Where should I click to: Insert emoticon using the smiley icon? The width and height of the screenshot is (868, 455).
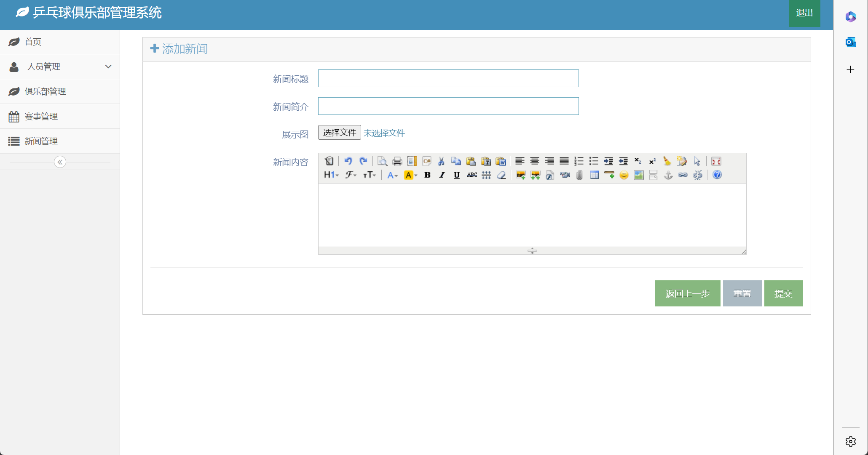coord(624,175)
